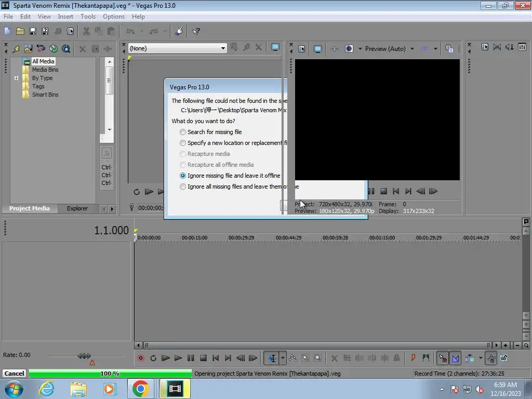Select Specify a new location or replacement option
This screenshot has width=532, height=399.
pos(233,143)
